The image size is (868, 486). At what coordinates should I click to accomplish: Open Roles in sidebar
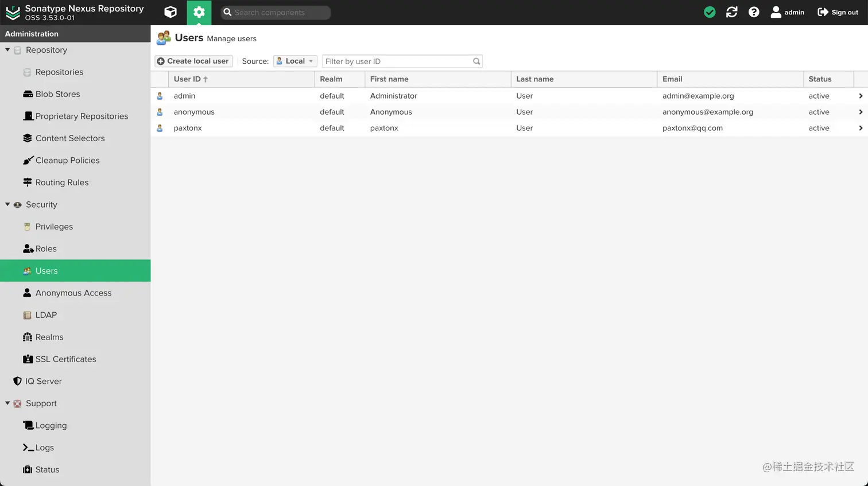click(x=46, y=249)
